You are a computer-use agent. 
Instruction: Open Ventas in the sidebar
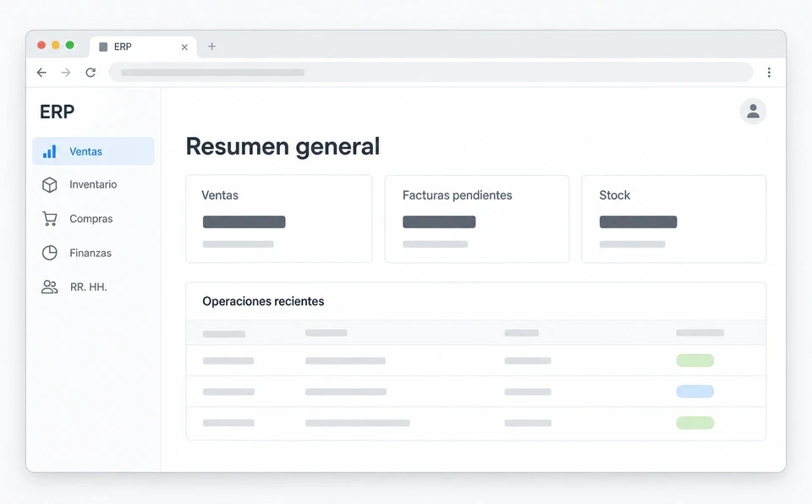pos(93,151)
